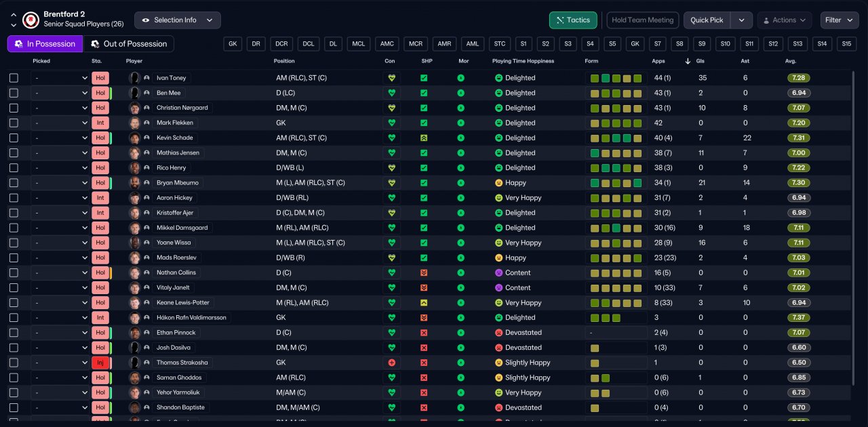Click the Quick Pick button
868x427 pixels.
tap(707, 20)
